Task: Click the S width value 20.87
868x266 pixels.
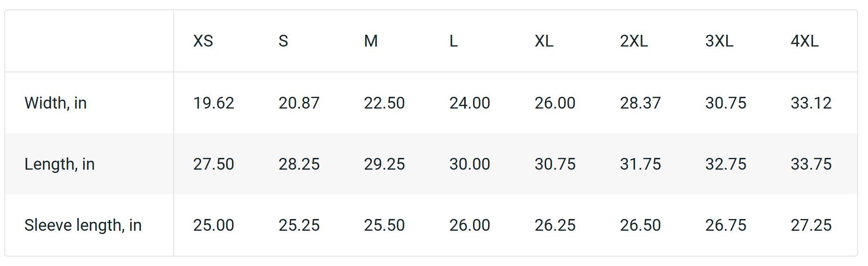Action: pos(299,103)
